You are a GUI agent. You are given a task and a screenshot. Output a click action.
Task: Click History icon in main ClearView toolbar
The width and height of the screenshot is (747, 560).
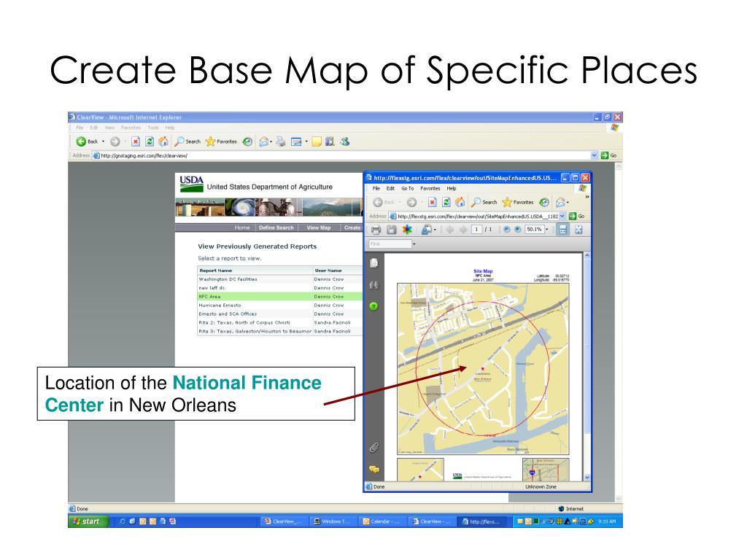247,141
